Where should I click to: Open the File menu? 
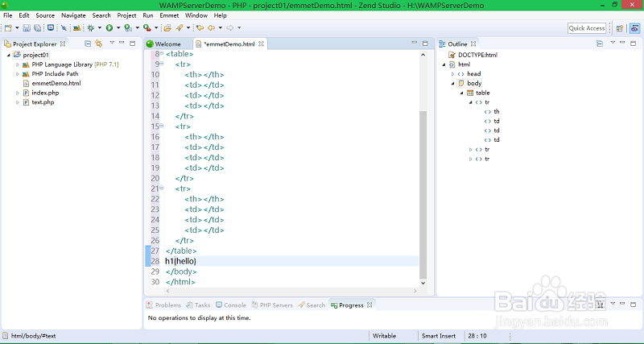(8, 15)
